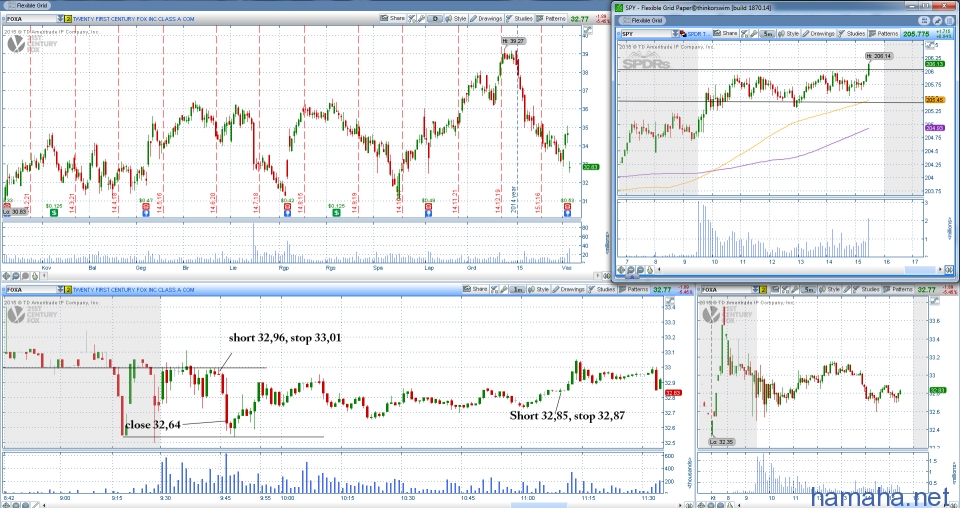
Task: Expand the symbol dropdown arrow in daily FOXA chart
Action: pos(61,18)
